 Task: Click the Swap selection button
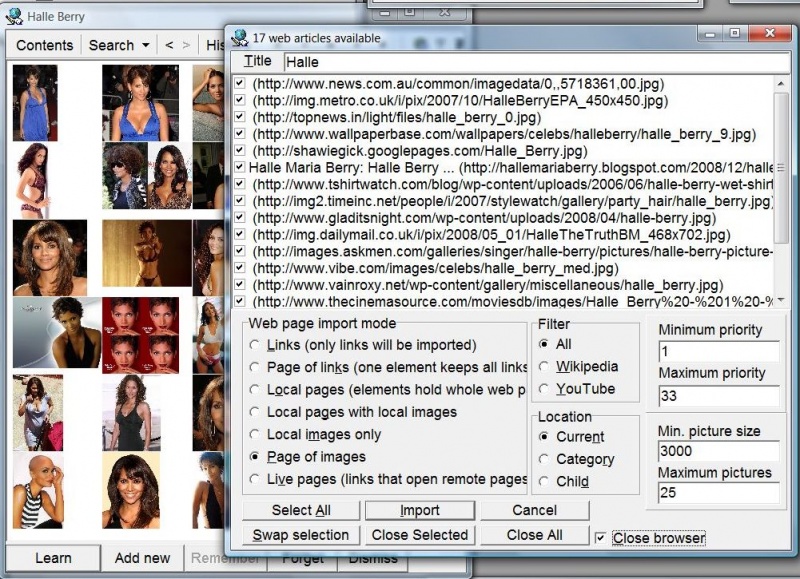tap(303, 535)
